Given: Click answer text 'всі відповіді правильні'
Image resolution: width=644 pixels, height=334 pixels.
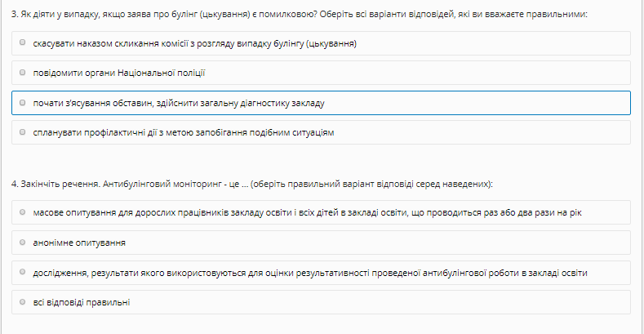Looking at the screenshot, I should tap(82, 302).
